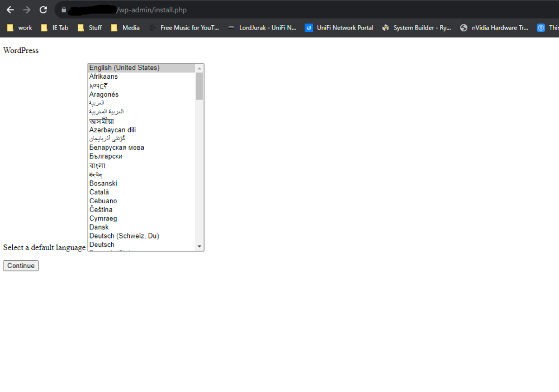Open nVidia Hardware bookmark
Image resolution: width=559 pixels, height=392 pixels.
pyautogui.click(x=494, y=28)
